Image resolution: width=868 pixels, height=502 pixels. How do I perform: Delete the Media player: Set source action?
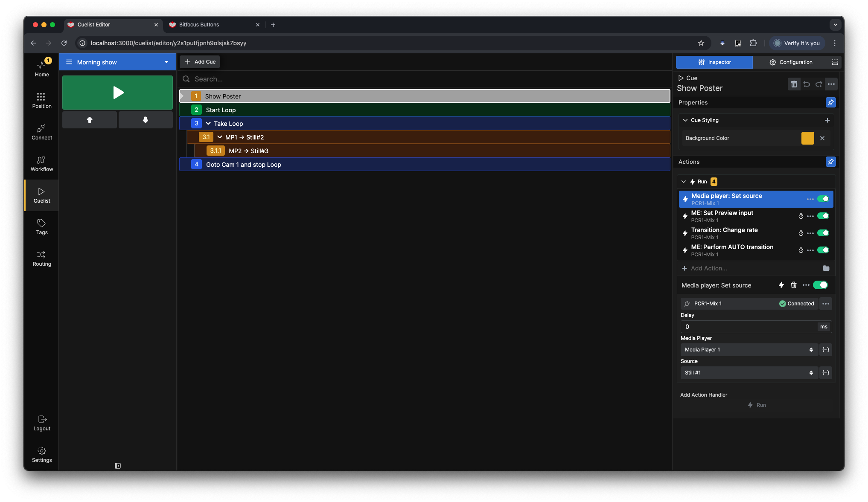793,285
